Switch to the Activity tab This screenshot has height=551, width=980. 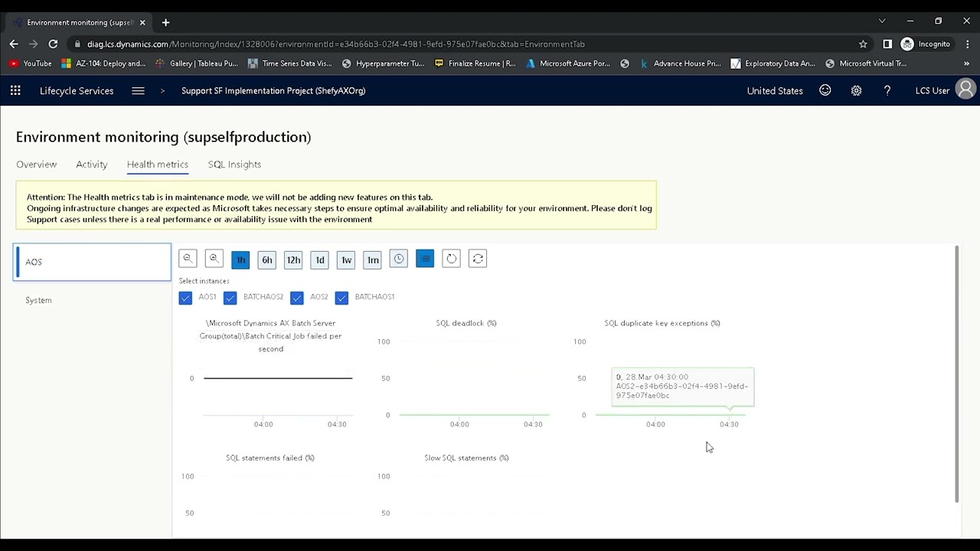[91, 165]
